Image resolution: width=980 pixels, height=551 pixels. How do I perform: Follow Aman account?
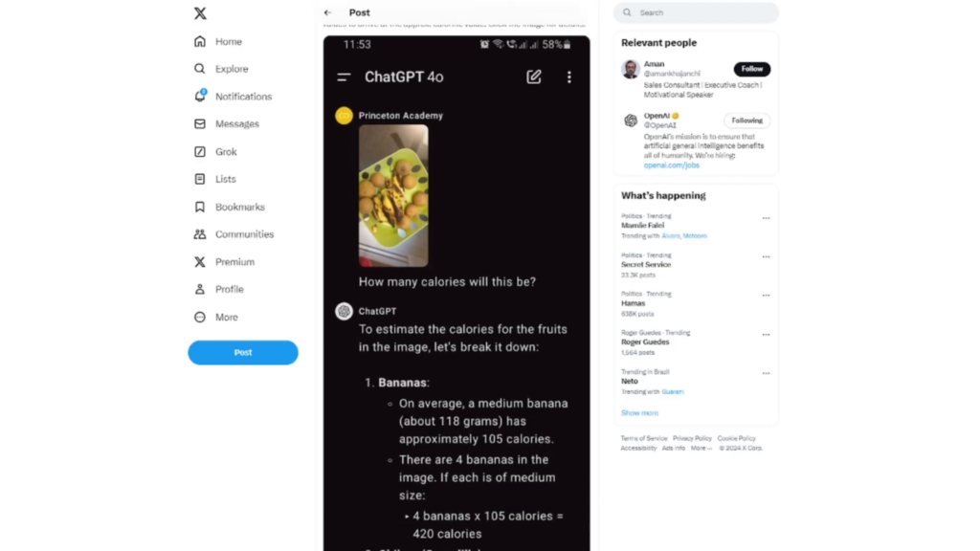coord(752,69)
